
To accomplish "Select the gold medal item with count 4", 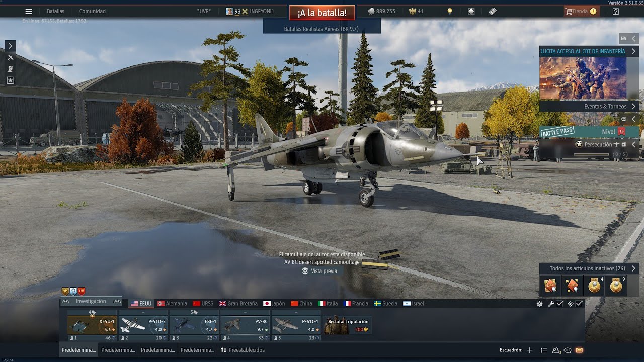I will coord(594,286).
